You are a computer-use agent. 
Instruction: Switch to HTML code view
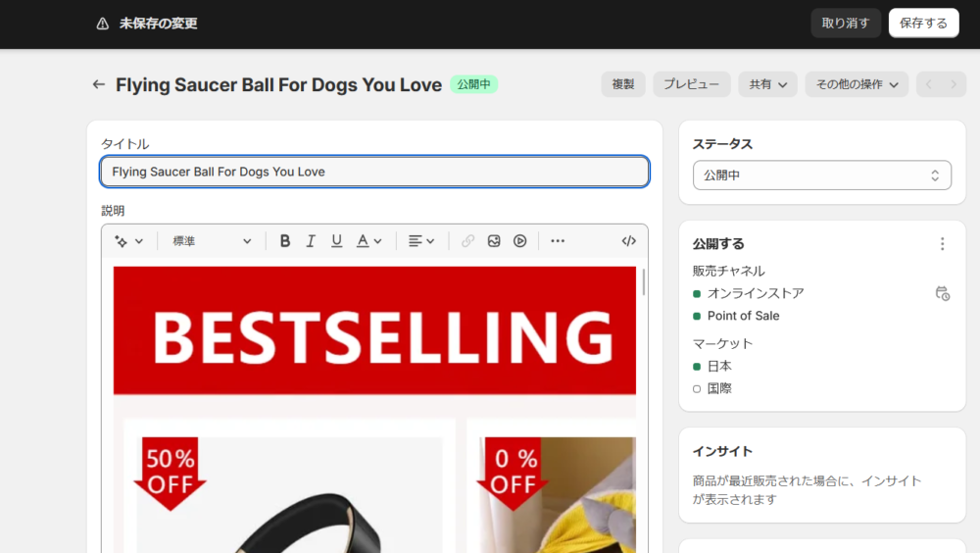pos(629,241)
